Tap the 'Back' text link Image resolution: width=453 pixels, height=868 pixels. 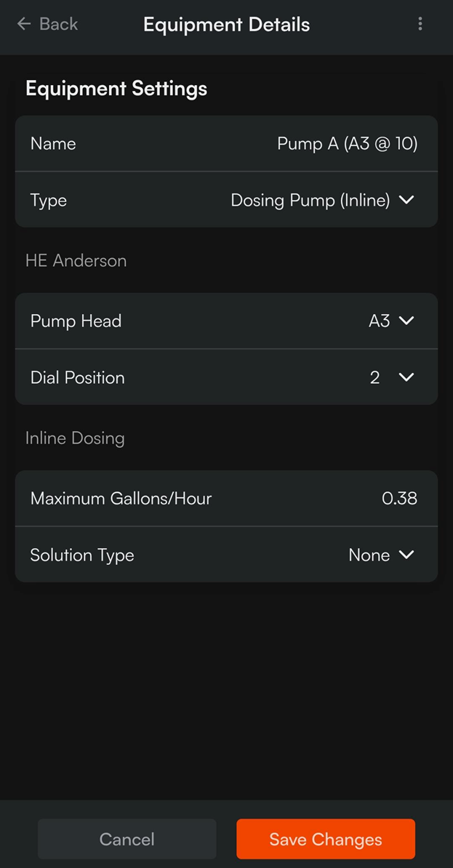[x=58, y=24]
